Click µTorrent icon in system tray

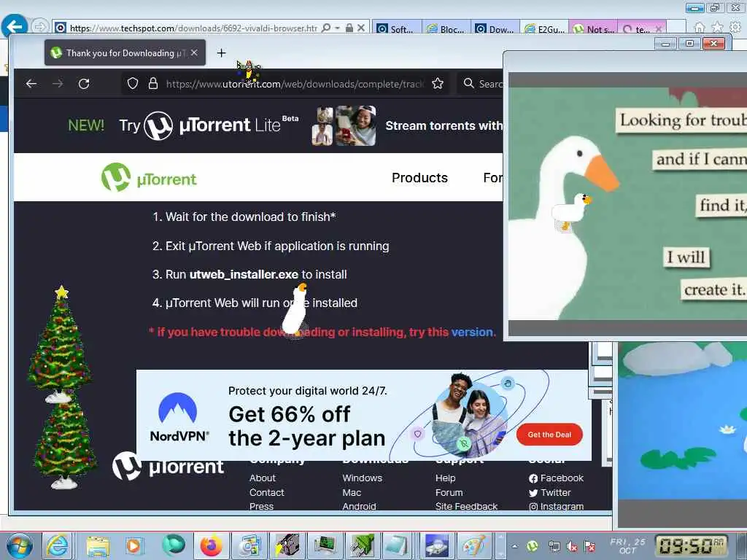pos(532,546)
